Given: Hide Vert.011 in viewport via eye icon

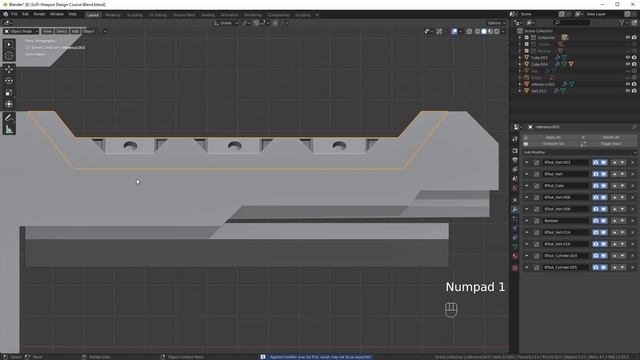Looking at the screenshot, I should click(x=628, y=91).
